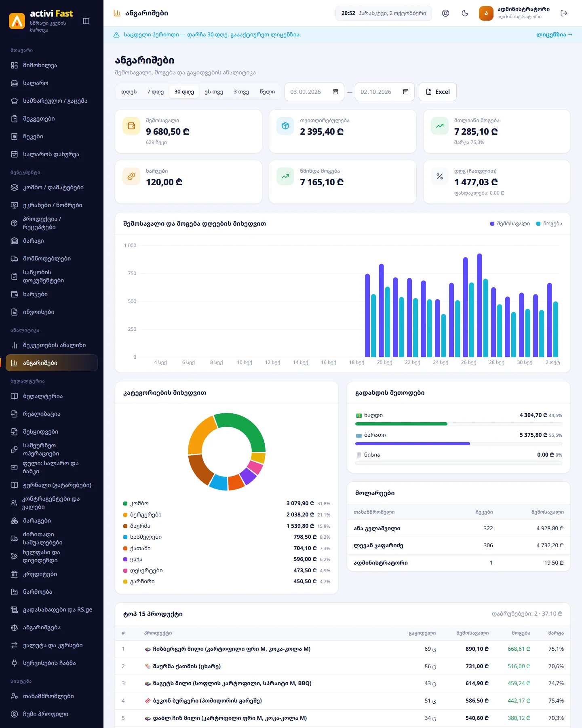Screen dimensions: 582x728
Task: Open the calendar picker for 02.10.2026
Action: point(406,92)
